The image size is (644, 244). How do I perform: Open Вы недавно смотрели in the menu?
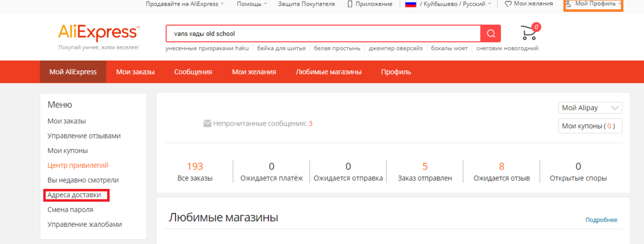[83, 180]
